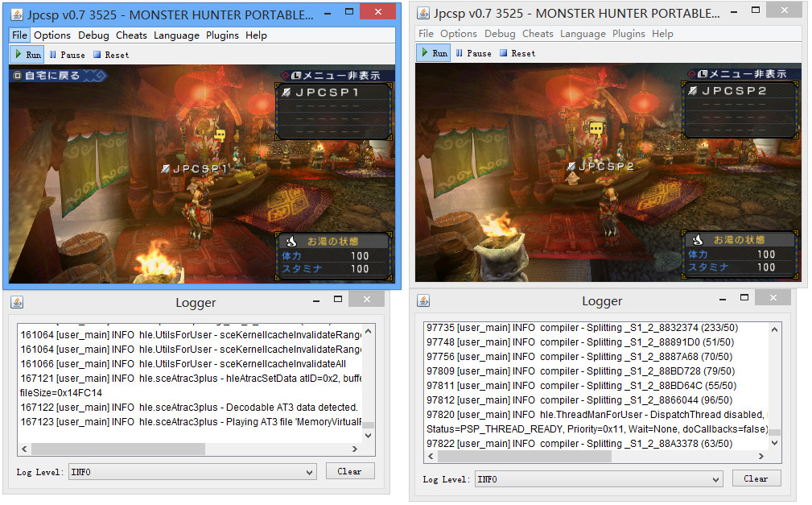This screenshot has width=812, height=505.
Task: Open the Plugins menu in the right Jpcsp window
Action: coord(629,34)
